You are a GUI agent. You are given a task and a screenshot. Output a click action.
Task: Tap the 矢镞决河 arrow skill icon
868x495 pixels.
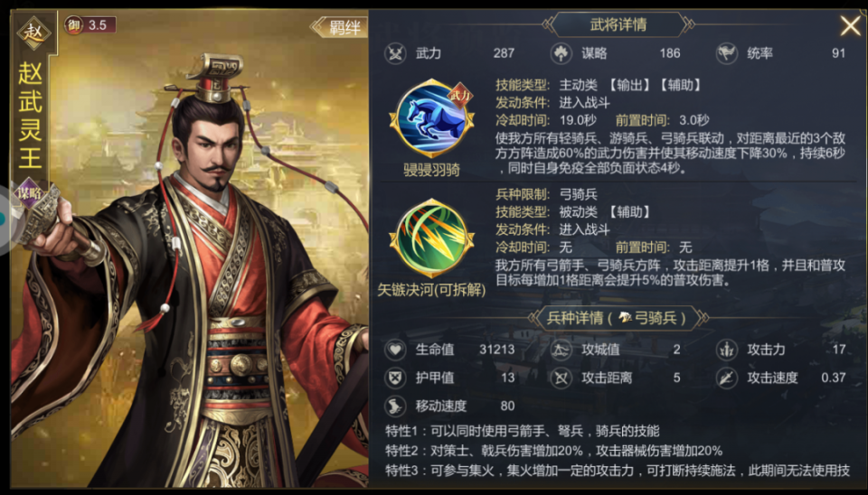(432, 238)
